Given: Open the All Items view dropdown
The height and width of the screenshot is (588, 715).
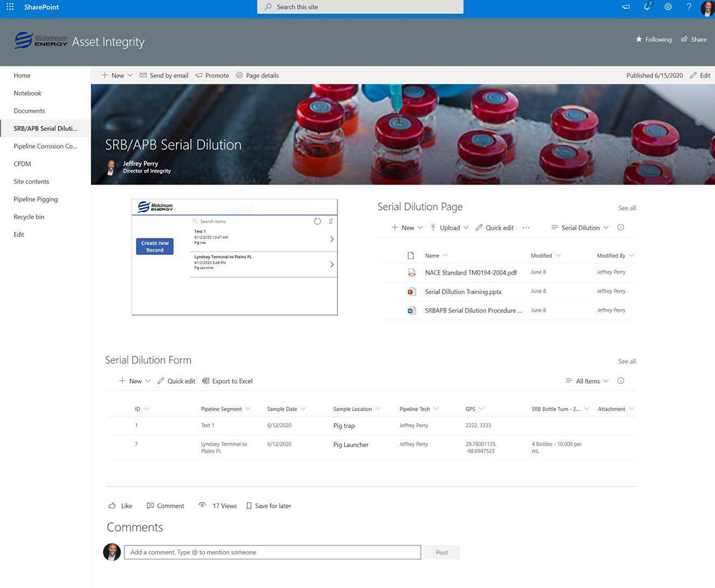Looking at the screenshot, I should click(587, 381).
